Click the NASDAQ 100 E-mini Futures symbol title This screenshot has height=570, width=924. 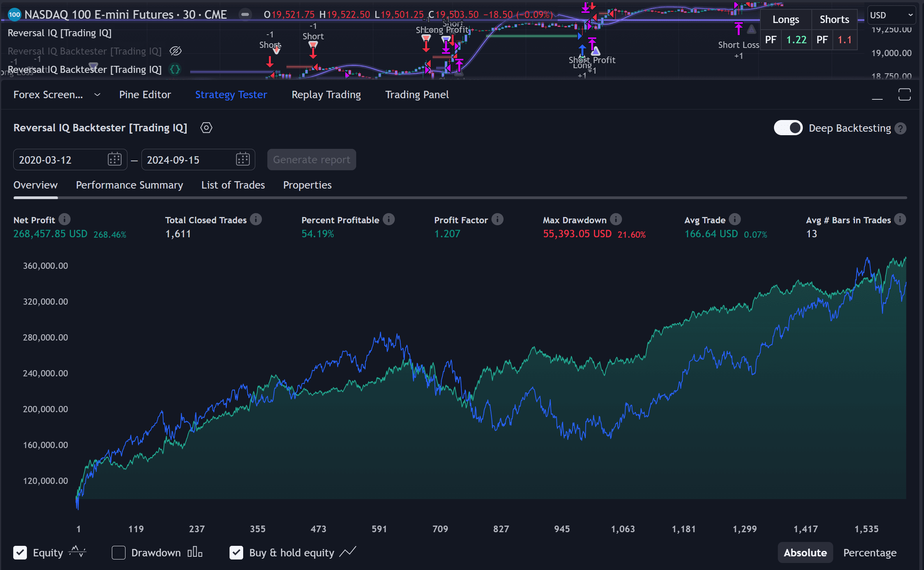tap(125, 15)
